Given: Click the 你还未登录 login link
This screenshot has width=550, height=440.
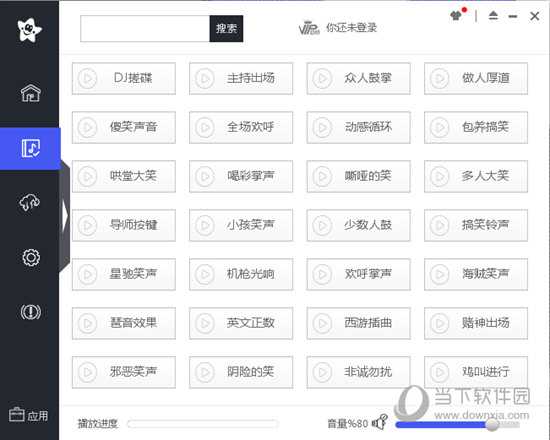Looking at the screenshot, I should (351, 28).
